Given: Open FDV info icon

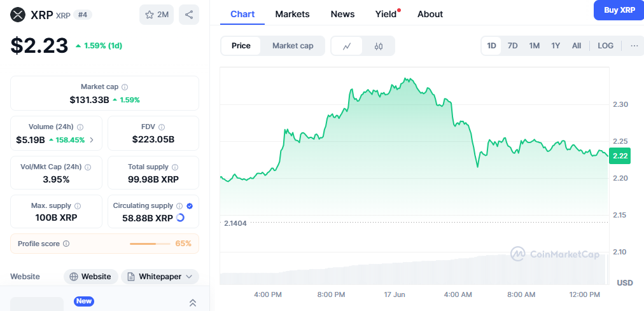Looking at the screenshot, I should click(x=162, y=127).
